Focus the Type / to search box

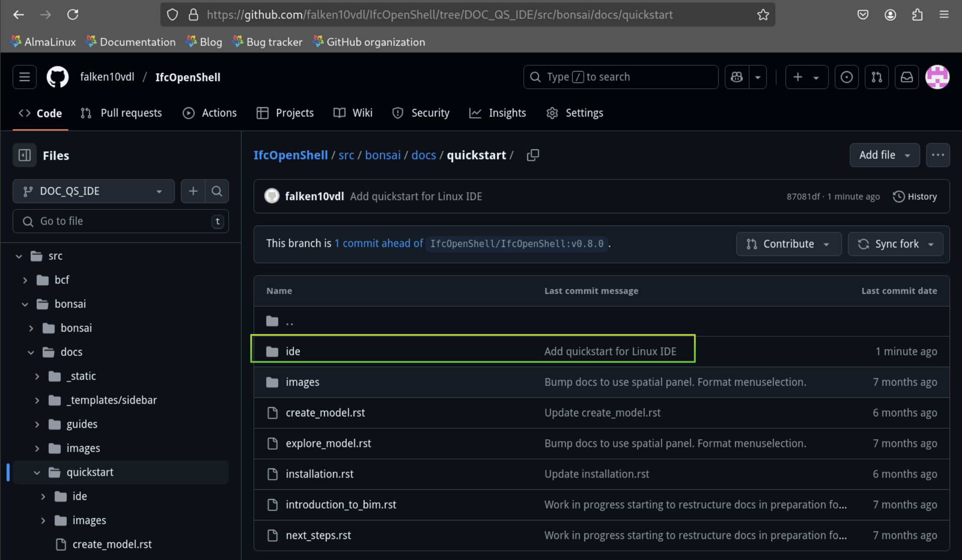tap(621, 77)
